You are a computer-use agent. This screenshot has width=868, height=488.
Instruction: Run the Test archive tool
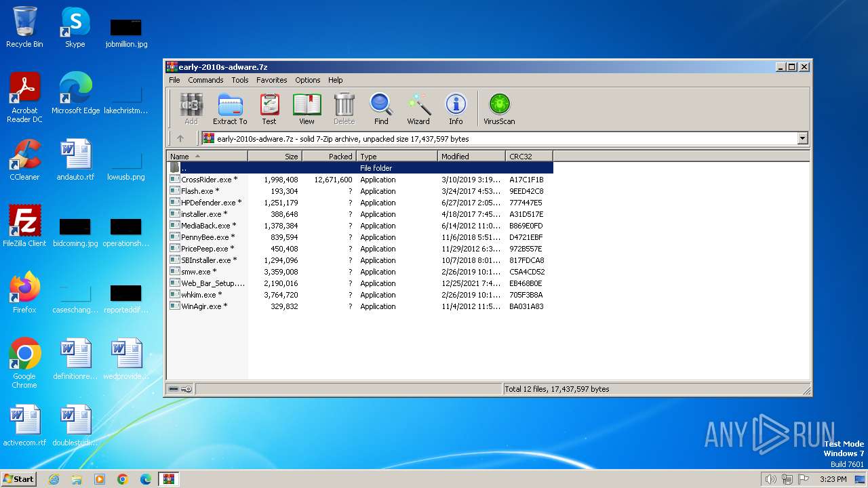[269, 109]
